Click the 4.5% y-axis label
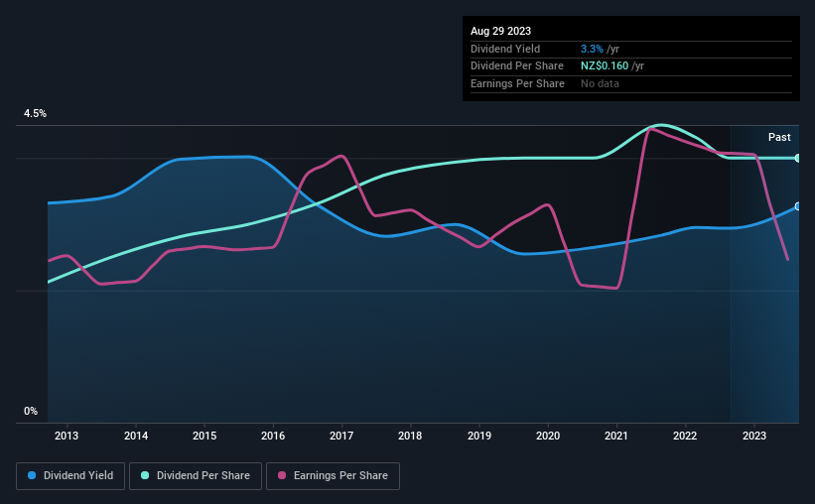Image resolution: width=815 pixels, height=504 pixels. click(35, 113)
